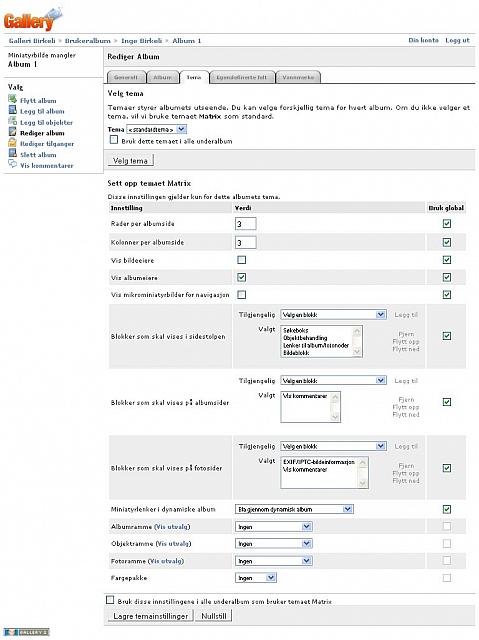Select Objektbehandling in the sidestolpen list
This screenshot has height=640, width=479.
[305, 338]
